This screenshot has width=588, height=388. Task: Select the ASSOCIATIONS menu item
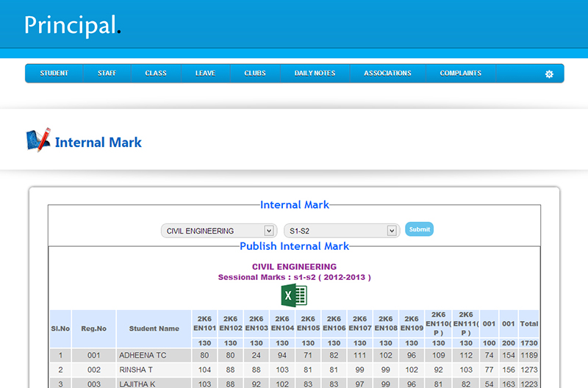[387, 73]
